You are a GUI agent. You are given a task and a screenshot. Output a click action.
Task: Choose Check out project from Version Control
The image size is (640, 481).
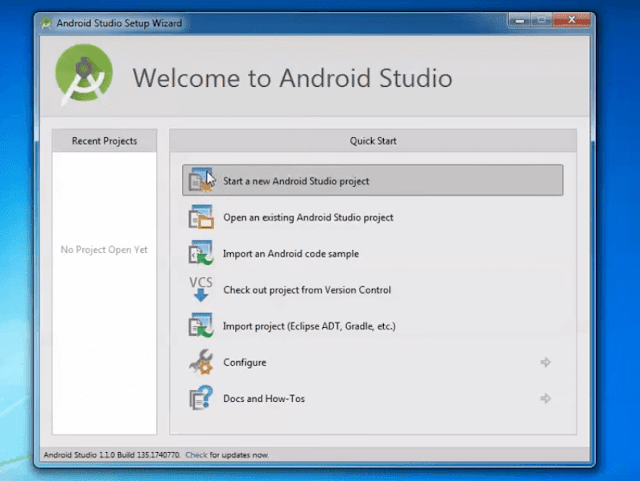coord(373,289)
